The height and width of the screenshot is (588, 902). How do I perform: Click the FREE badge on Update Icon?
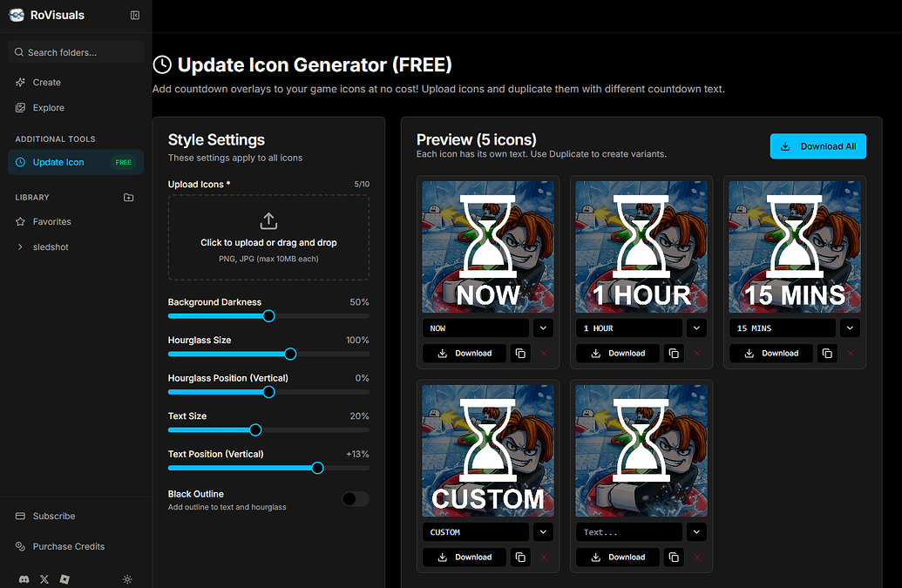click(123, 162)
